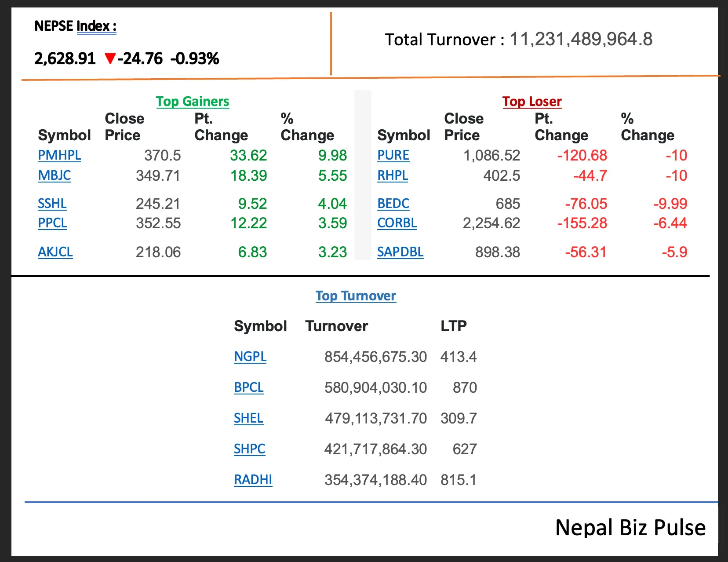Click the SAPDBL loser link
The height and width of the screenshot is (562, 728).
pos(400,252)
